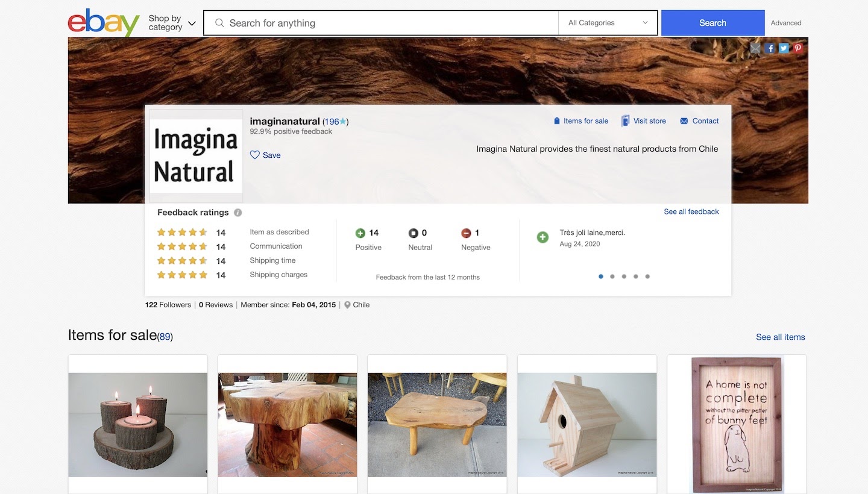This screenshot has height=494, width=868.
Task: Click the 'Feedback ratings' heading
Action: coord(193,213)
